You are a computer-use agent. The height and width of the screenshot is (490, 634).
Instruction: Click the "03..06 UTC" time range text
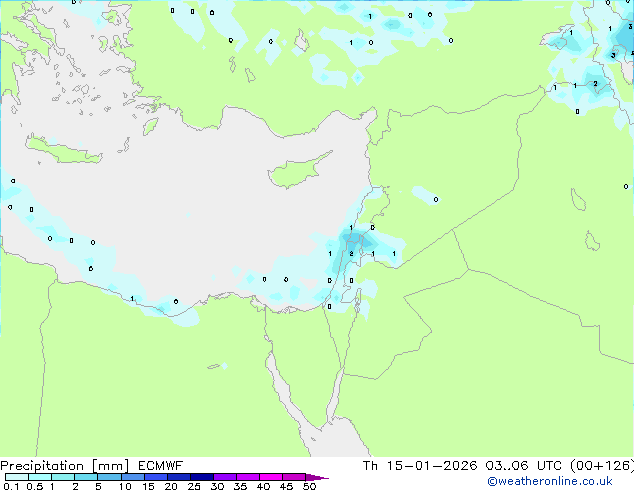tap(523, 466)
